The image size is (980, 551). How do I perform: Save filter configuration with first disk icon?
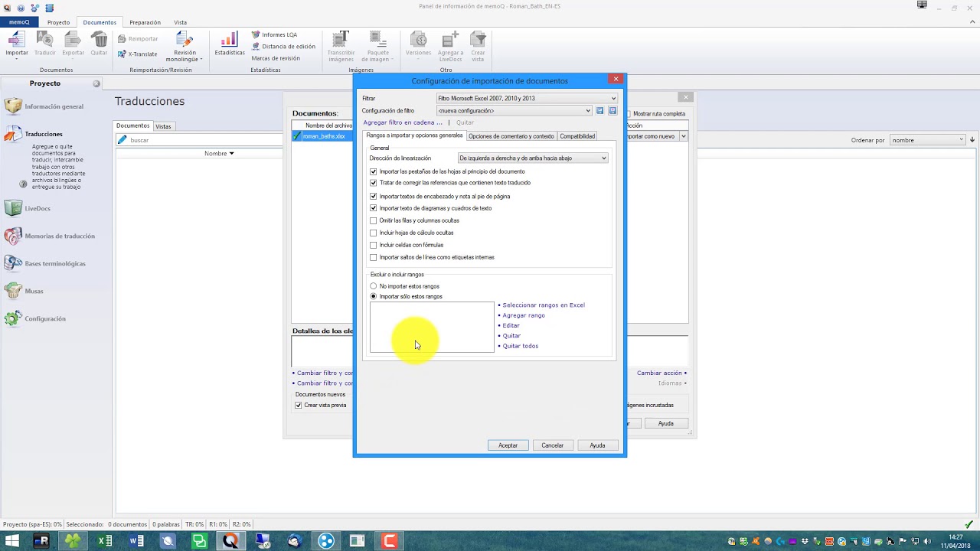(x=599, y=111)
